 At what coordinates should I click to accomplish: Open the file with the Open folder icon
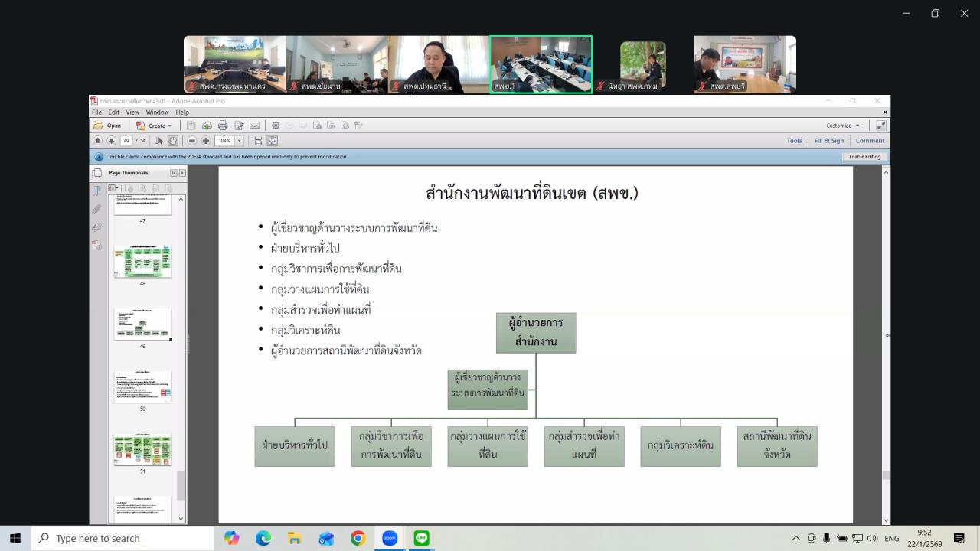click(96, 126)
